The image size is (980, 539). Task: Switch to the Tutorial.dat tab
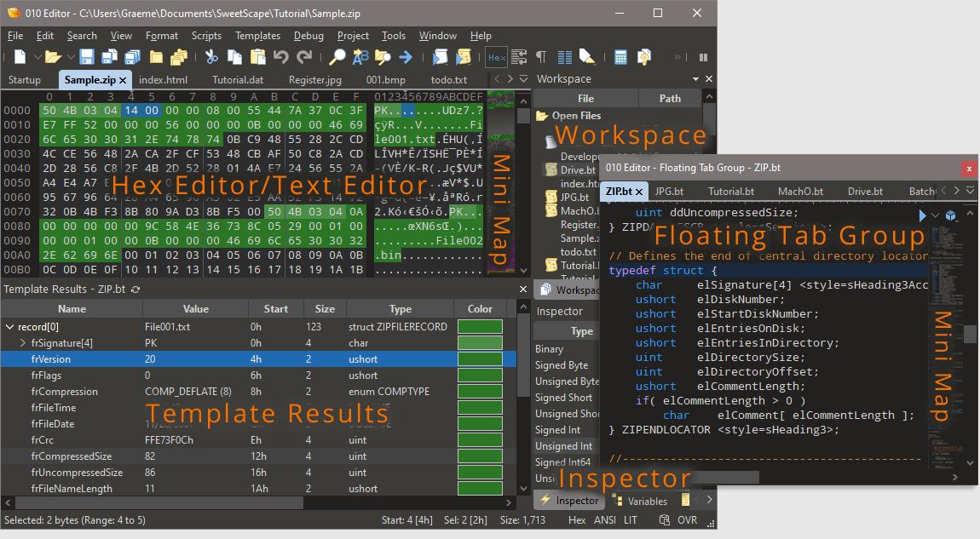(238, 80)
